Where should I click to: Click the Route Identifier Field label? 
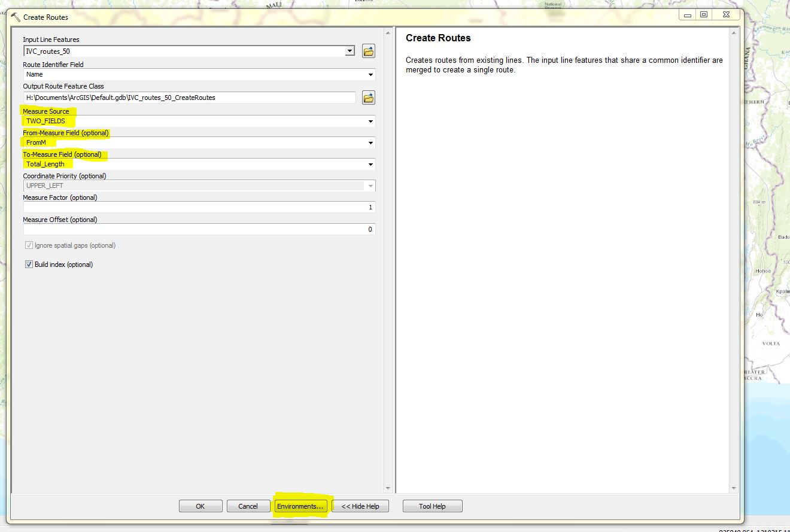click(x=53, y=65)
